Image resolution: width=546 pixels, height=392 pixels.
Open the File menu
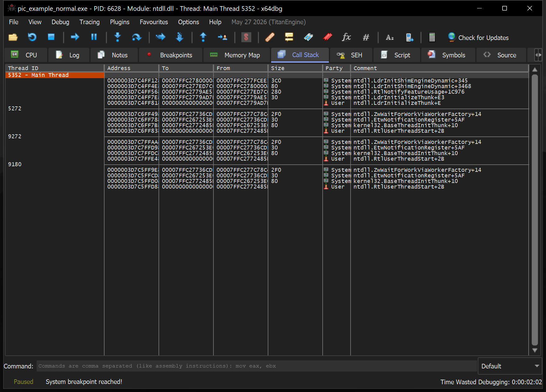14,22
